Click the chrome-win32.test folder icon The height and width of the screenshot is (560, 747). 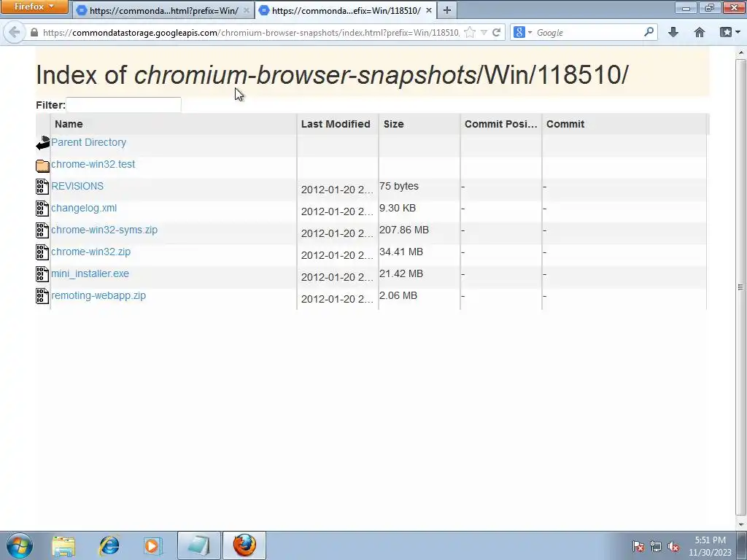[x=42, y=166]
